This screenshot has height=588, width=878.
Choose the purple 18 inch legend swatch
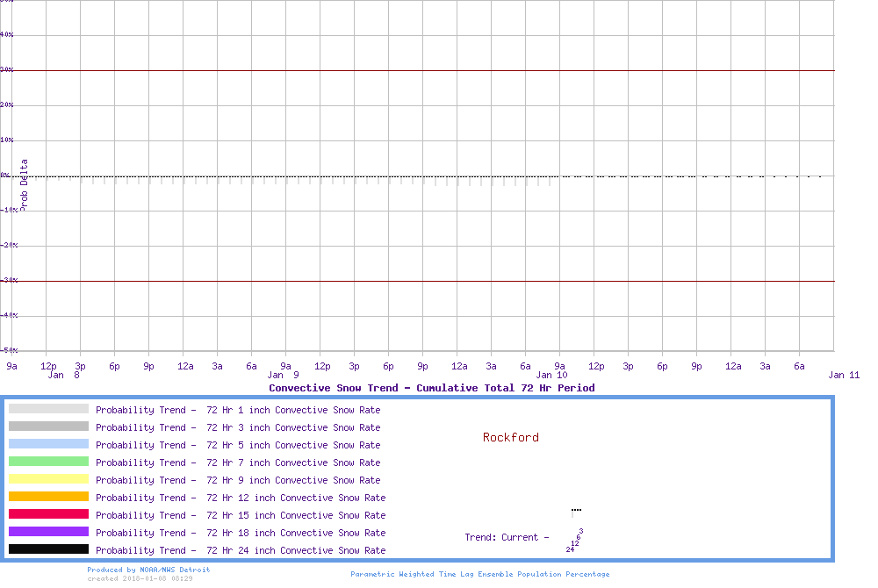(x=48, y=532)
